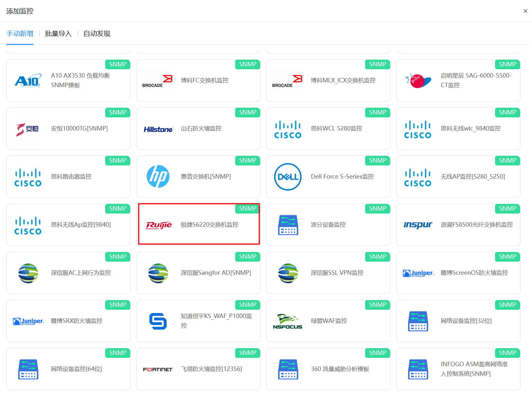532x396 pixels.
Task: Click the 安恒 logo icon
Action: [28, 129]
